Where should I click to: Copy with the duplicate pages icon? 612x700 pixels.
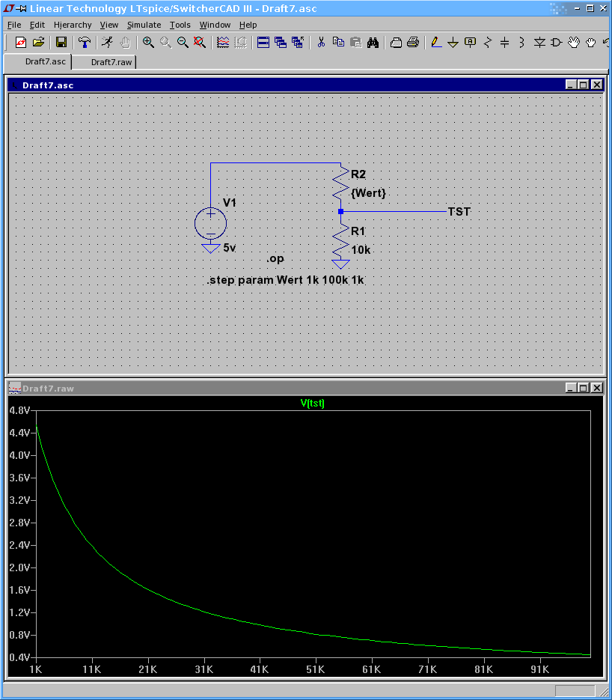point(339,43)
